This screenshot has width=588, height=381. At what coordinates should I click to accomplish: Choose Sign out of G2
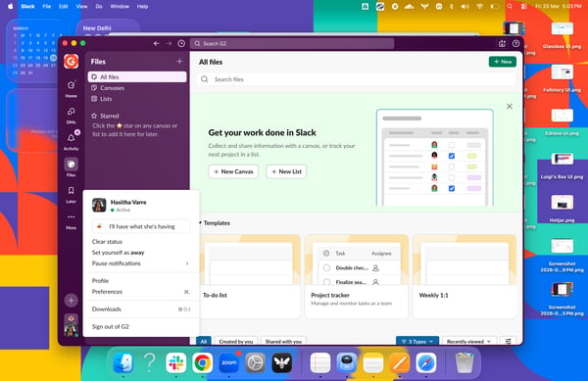(x=140, y=327)
